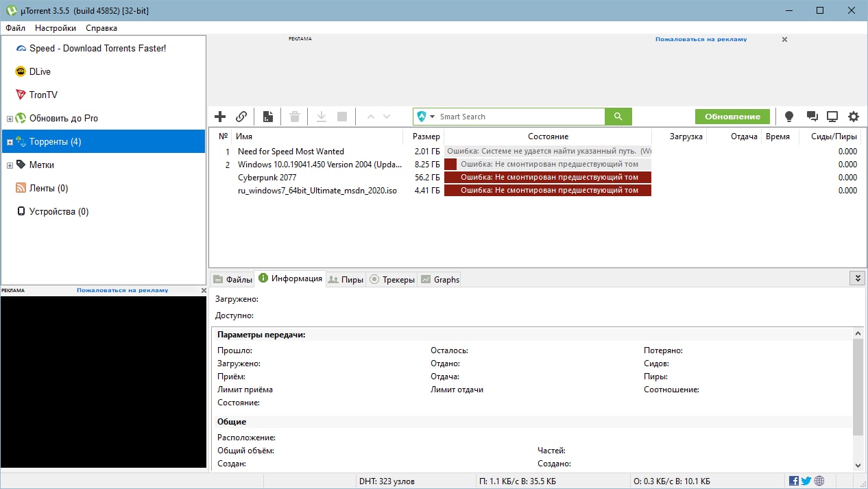The width and height of the screenshot is (868, 489).
Task: Expand the Обновить до Pro node
Action: pyautogui.click(x=10, y=119)
